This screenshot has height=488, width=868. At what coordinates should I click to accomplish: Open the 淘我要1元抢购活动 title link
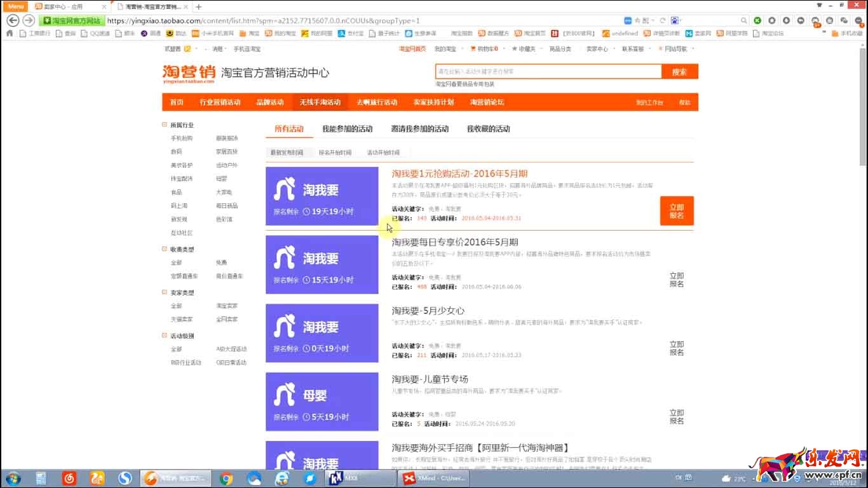(459, 173)
